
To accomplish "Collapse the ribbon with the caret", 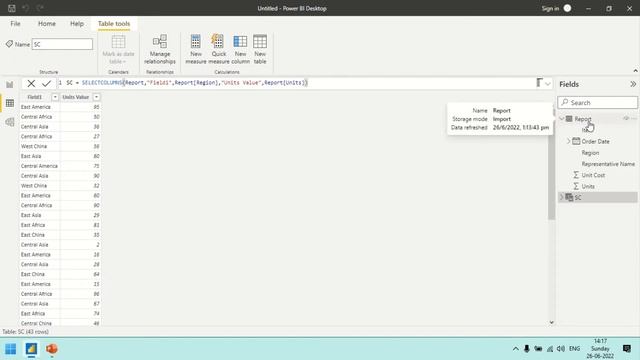I will point(635,71).
